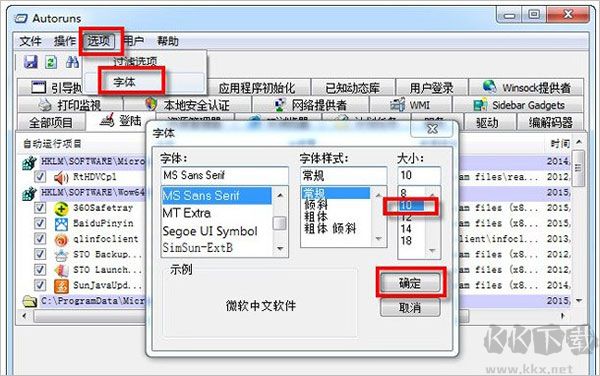Viewport: 600px width, 376px height.
Task: Open the Winsock提供者 tab
Action: (x=527, y=88)
